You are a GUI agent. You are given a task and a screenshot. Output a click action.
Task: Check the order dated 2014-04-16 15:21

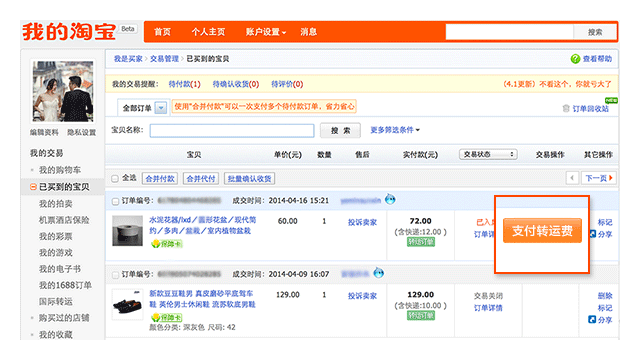coord(116,201)
